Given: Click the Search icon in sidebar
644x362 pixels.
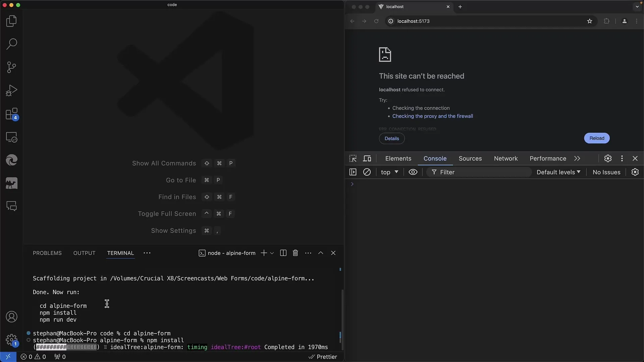Looking at the screenshot, I should pyautogui.click(x=11, y=44).
